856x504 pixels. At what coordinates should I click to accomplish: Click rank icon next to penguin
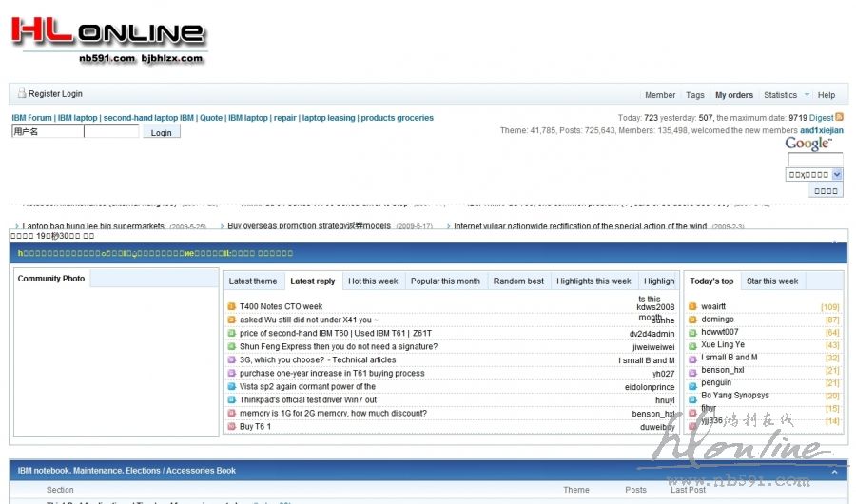coord(692,383)
